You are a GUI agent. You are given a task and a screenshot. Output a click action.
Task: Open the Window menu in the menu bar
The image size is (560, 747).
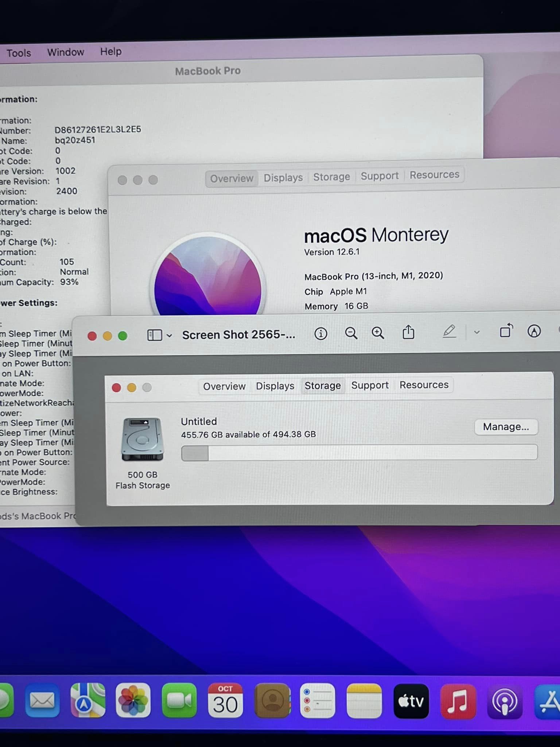click(66, 53)
